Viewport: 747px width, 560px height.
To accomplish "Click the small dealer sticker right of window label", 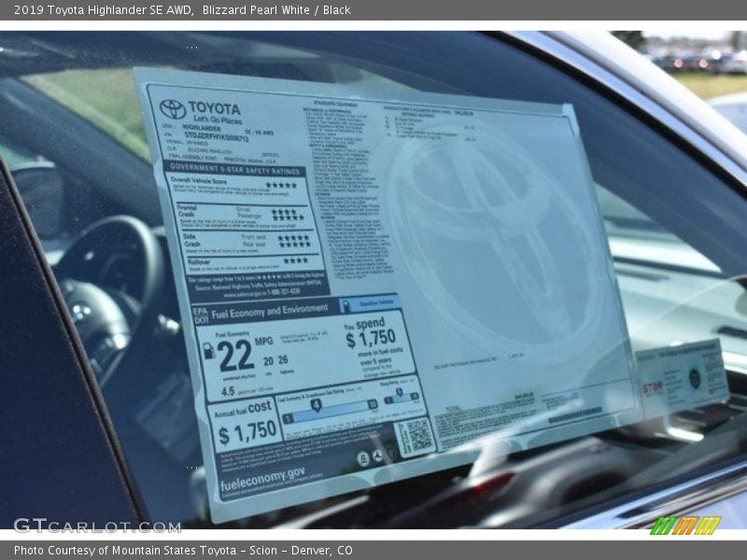I will [682, 376].
